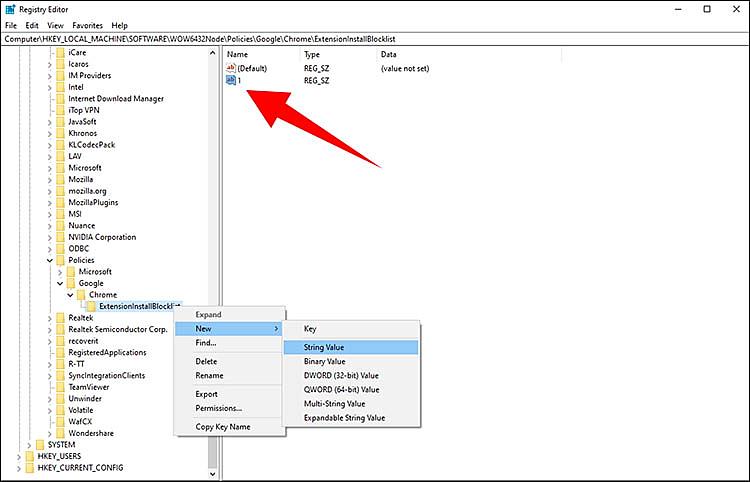Expand the SYSTEM tree node
This screenshot has width=750, height=482.
point(29,445)
